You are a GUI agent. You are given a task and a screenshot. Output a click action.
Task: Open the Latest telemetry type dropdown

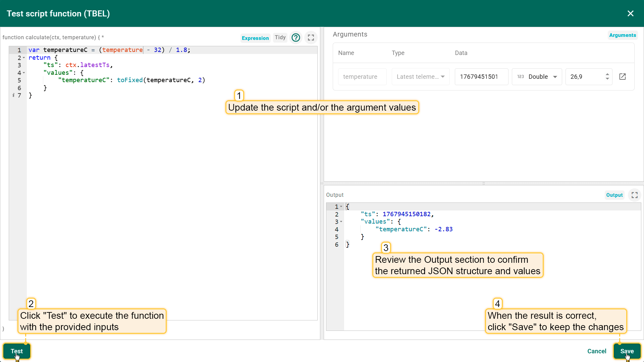pyautogui.click(x=420, y=77)
